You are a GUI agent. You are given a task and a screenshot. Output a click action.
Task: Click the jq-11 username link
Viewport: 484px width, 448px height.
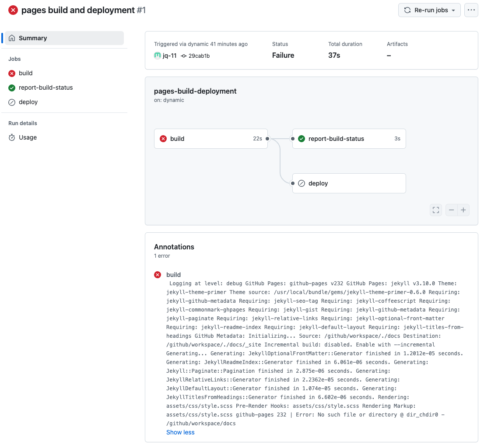coord(170,56)
